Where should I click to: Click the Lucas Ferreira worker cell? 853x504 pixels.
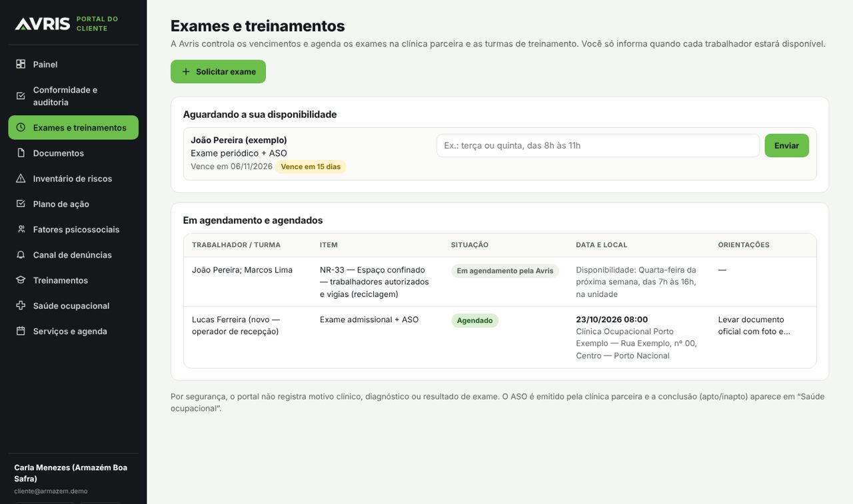(236, 326)
